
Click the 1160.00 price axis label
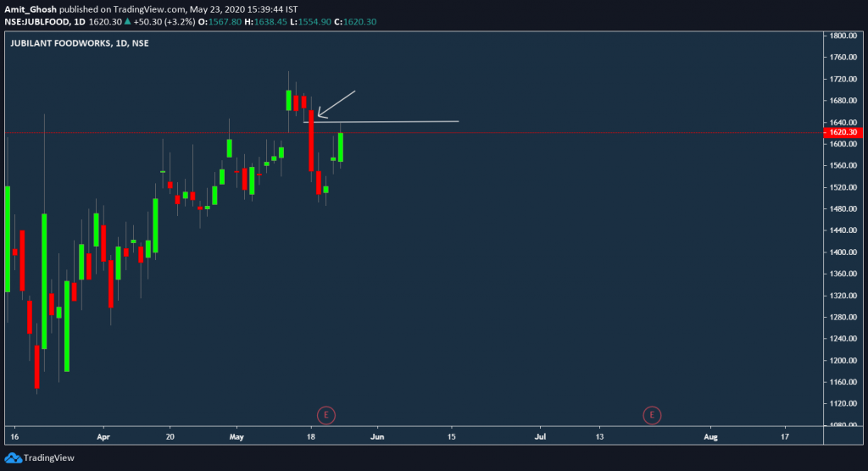(843, 382)
